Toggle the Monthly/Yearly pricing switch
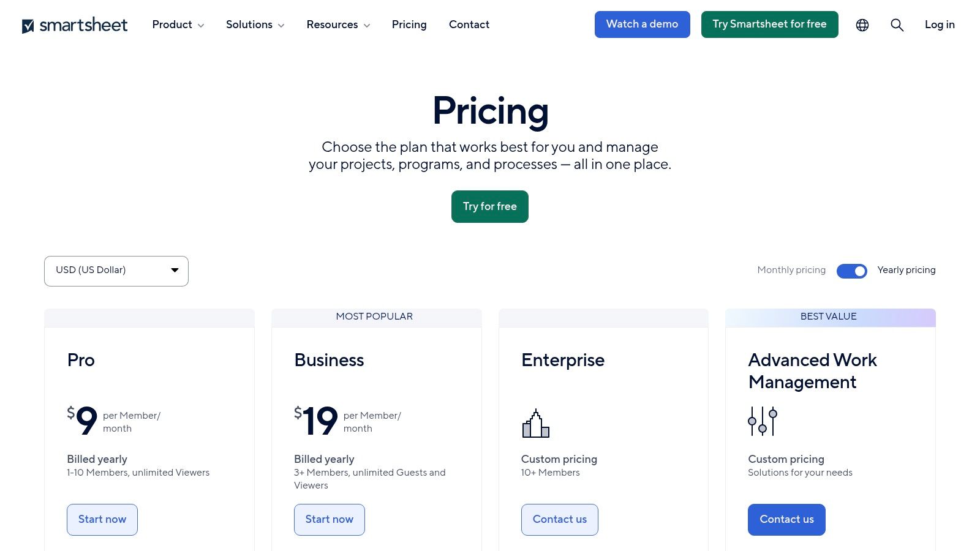This screenshot has height=551, width=980. click(851, 271)
